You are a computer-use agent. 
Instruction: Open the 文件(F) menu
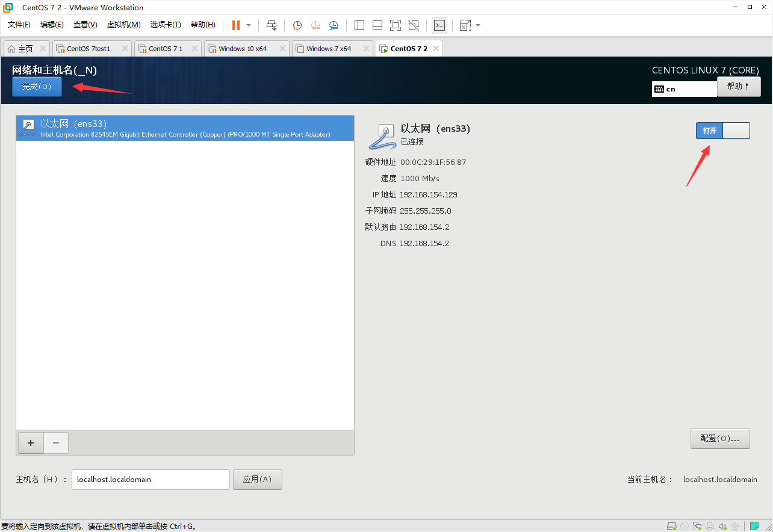click(x=19, y=25)
